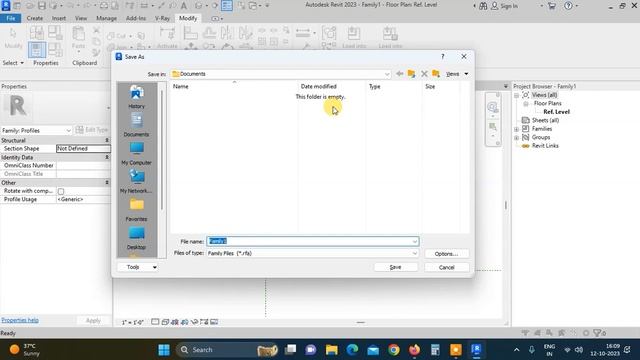Expand Groups node in Project Browser
Screen dimensions: 640x360
click(516, 138)
